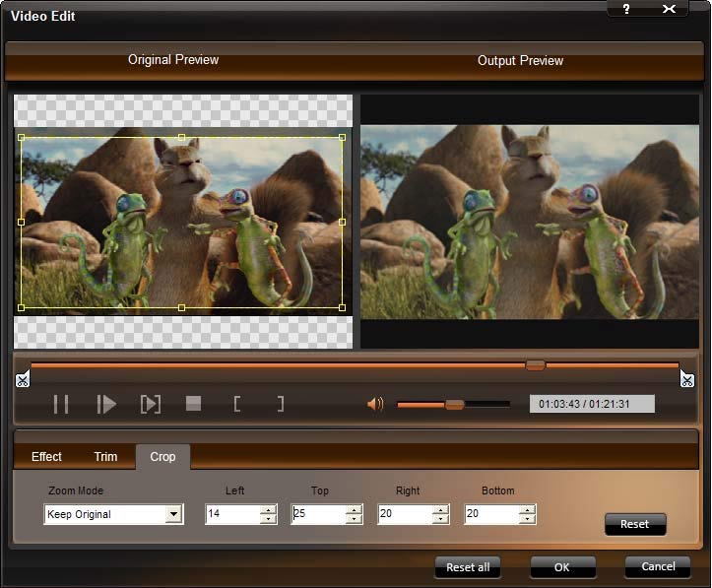Click the Pause playback icon
Viewport: 712px width, 588px height.
pyautogui.click(x=61, y=404)
